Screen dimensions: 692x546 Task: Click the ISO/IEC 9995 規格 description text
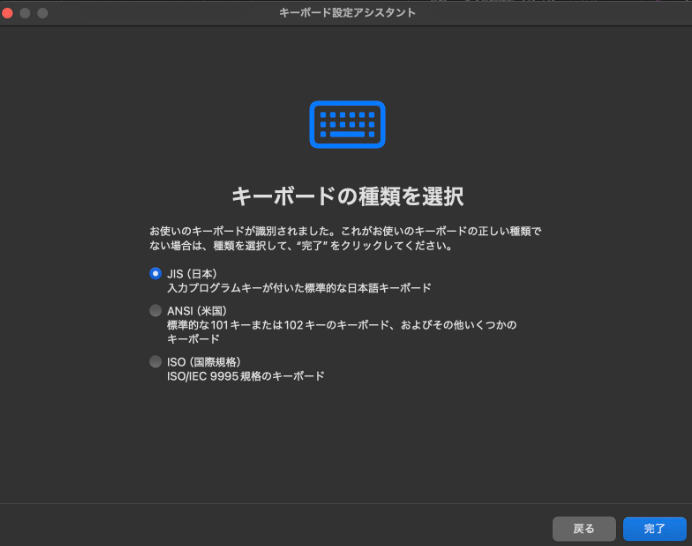(x=245, y=376)
